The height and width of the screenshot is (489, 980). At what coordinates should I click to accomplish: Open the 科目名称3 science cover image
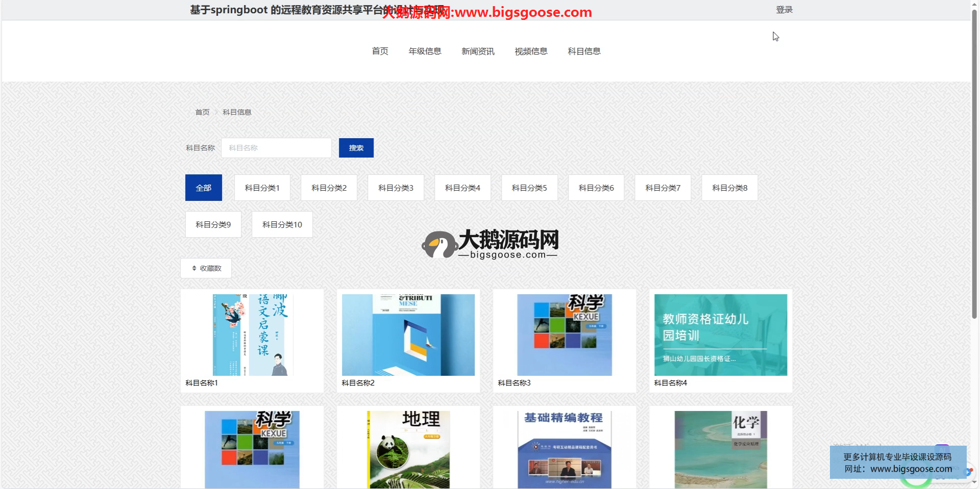[x=564, y=335]
